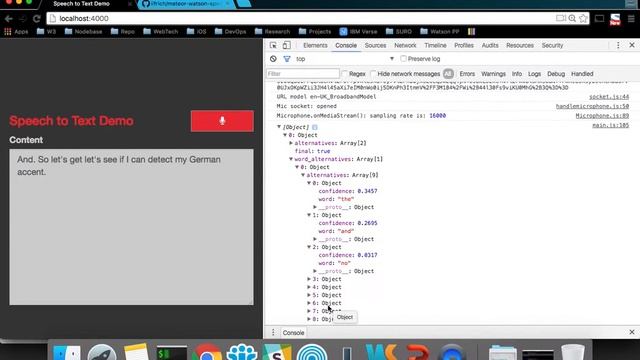Open the Resources panel tab

[520, 45]
